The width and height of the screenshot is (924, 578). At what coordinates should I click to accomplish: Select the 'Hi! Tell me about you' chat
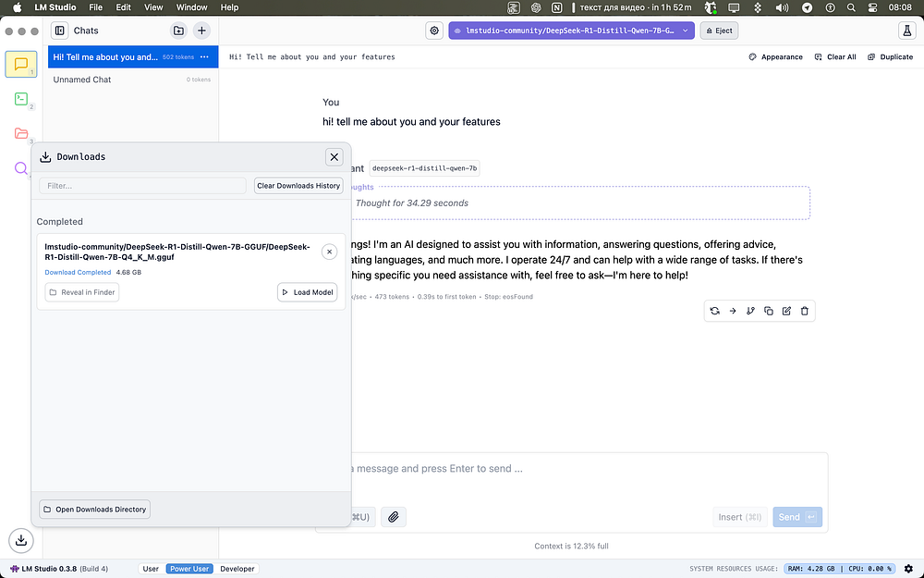[133, 57]
